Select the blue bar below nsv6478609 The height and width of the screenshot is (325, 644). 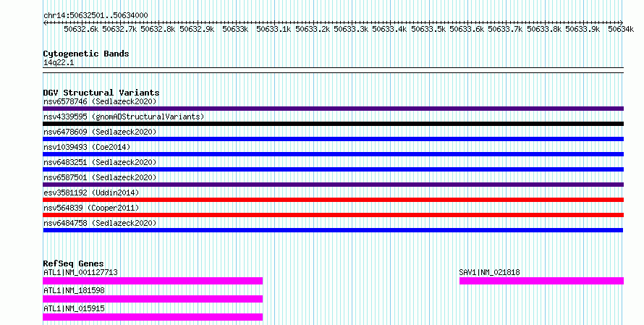[333, 139]
